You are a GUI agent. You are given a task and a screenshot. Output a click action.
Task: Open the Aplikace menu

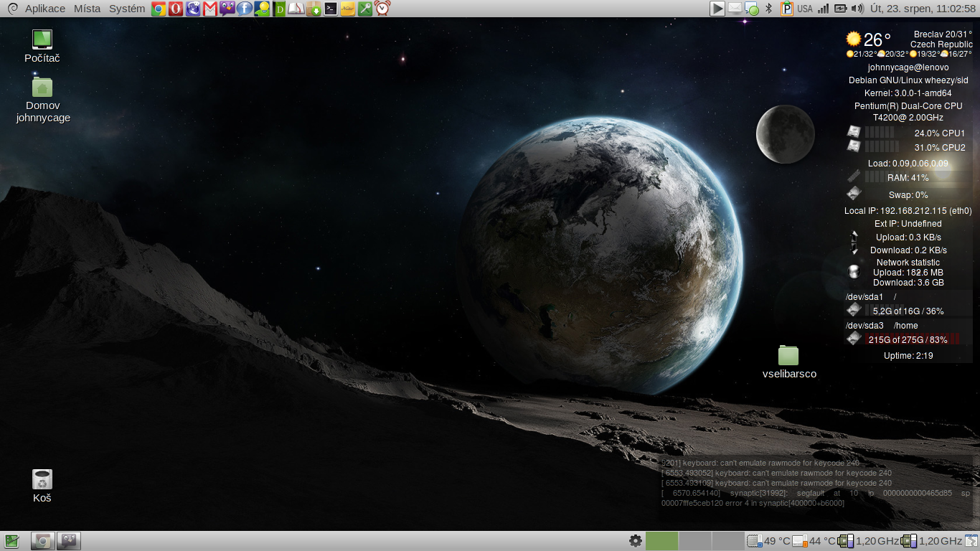point(45,9)
